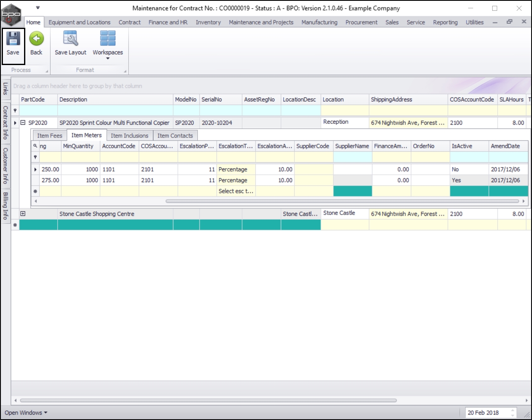Open the Customer Info side panel
Screen dimensions: 532x420
tap(5, 166)
